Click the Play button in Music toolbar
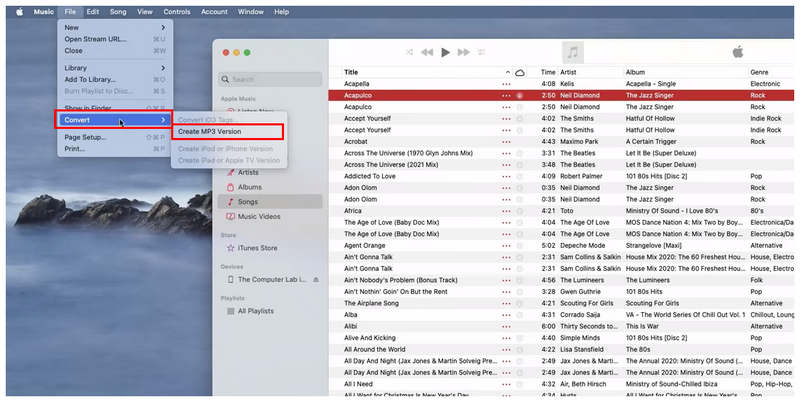This screenshot has height=402, width=800. (x=445, y=52)
